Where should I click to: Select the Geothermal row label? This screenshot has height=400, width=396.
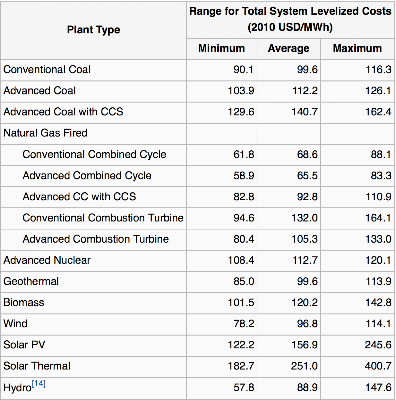31,281
